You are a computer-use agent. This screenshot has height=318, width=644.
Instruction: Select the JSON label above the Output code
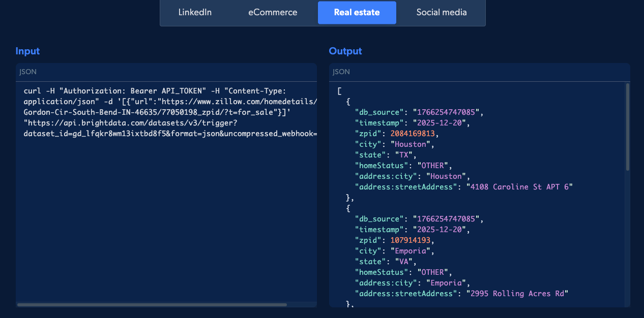[341, 72]
